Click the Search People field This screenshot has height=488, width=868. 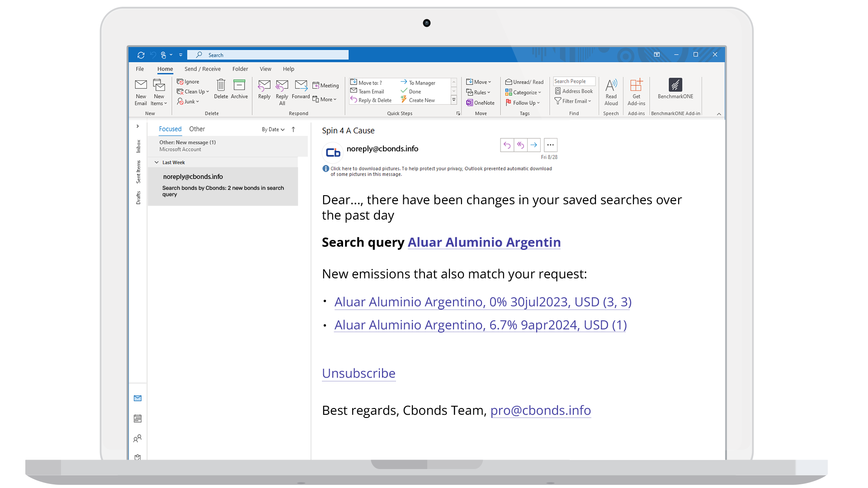point(574,81)
